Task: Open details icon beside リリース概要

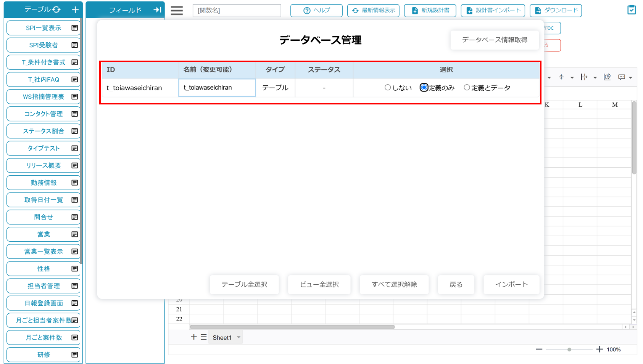Action: coord(75,165)
